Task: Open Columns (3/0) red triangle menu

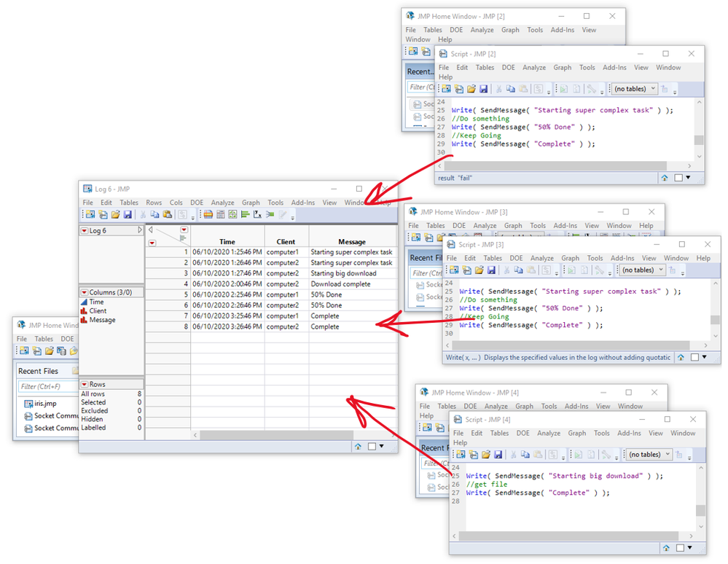Action: pos(84,292)
